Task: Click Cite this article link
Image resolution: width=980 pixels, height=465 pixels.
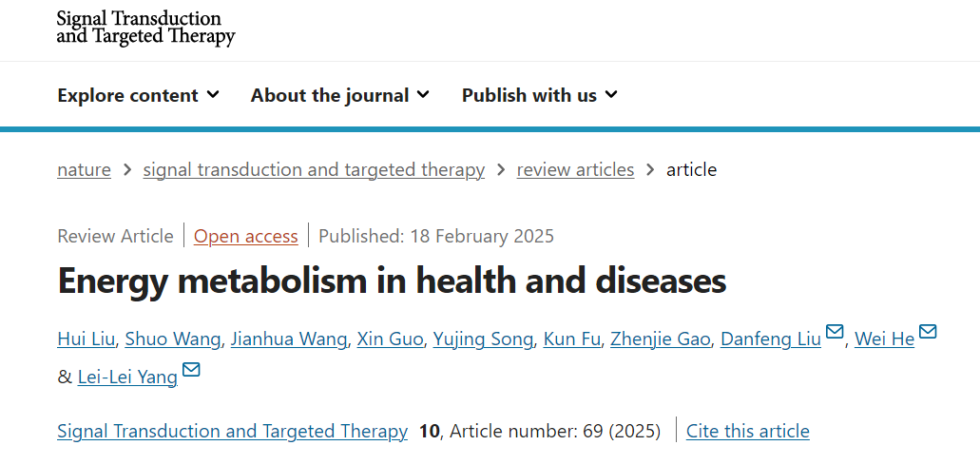Action: (x=747, y=432)
